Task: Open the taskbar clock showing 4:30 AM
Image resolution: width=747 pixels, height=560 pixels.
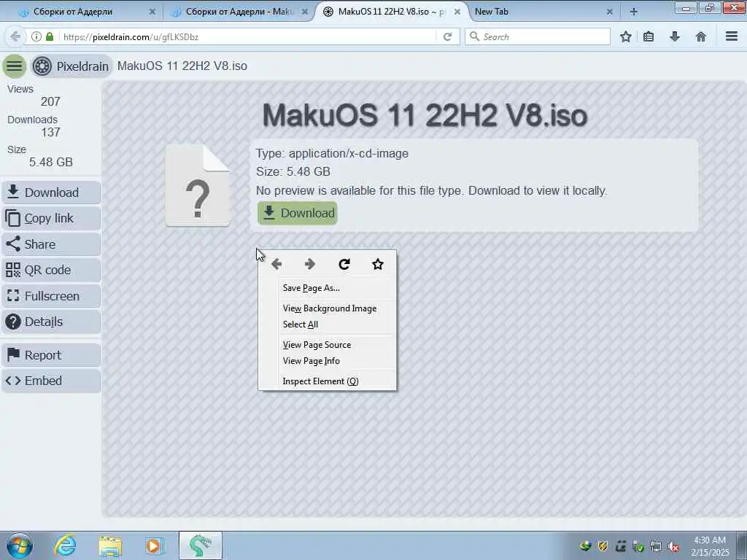Action: coord(710,546)
